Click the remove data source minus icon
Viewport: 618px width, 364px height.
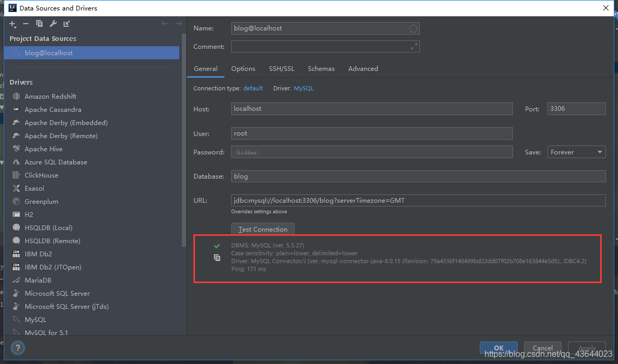pos(26,24)
